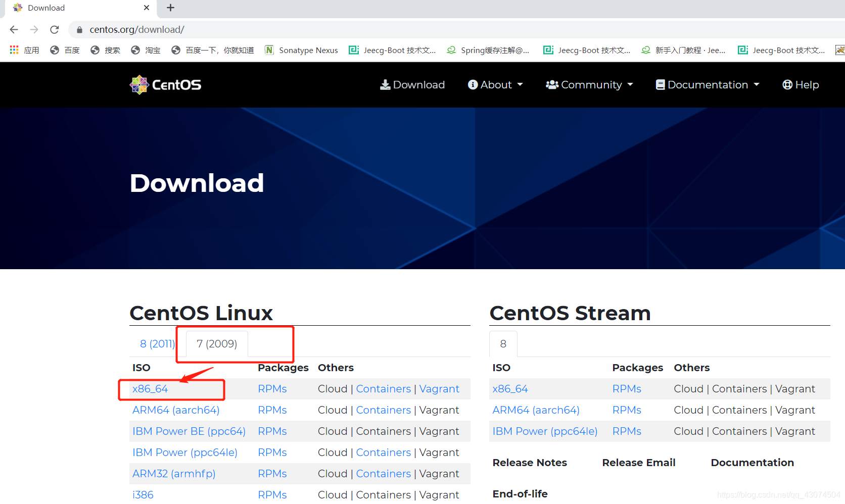The width and height of the screenshot is (845, 504).
Task: Open CentOS Linux x86_64 ISO link
Action: point(150,389)
